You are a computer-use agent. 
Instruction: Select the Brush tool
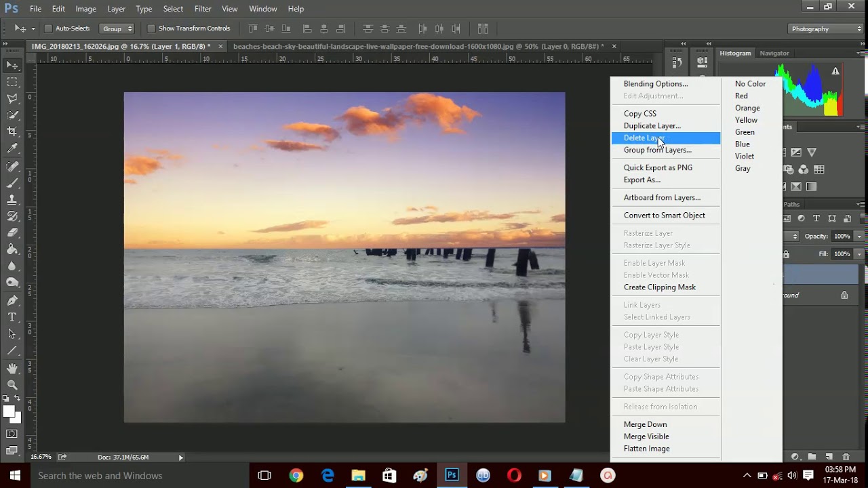tap(12, 183)
